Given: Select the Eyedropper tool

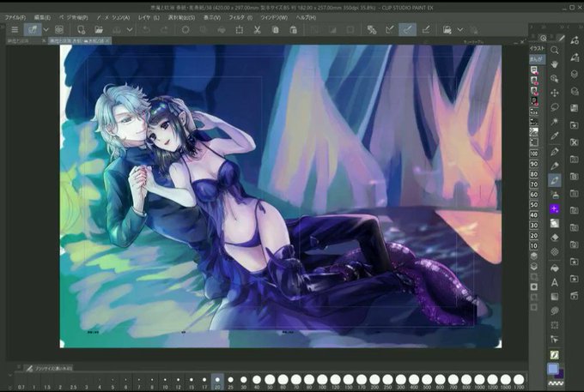Looking at the screenshot, I should click(x=555, y=136).
